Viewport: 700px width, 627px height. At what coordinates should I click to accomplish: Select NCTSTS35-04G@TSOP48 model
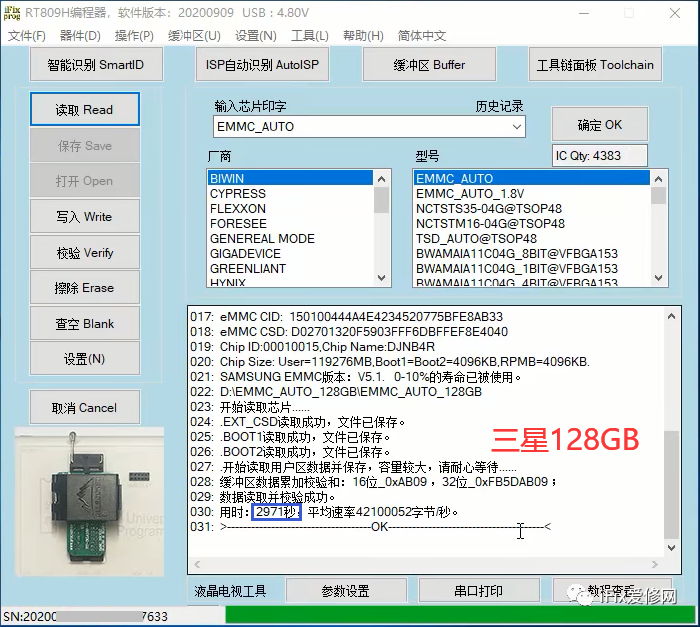pyautogui.click(x=531, y=209)
